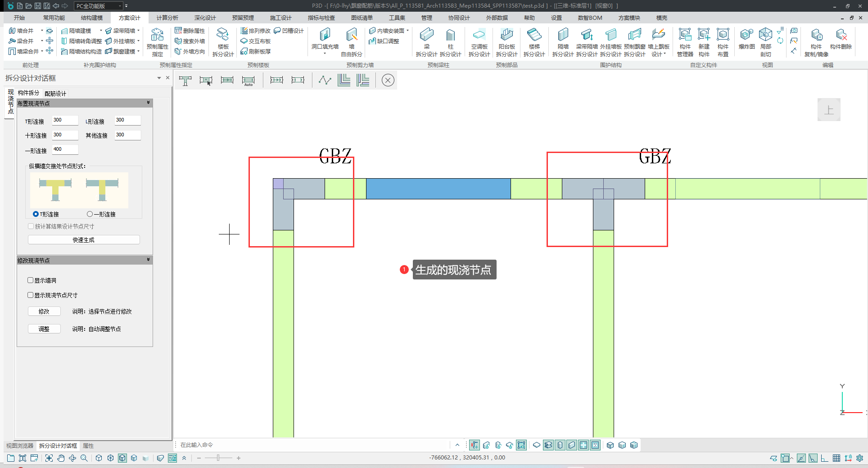This screenshot has height=468, width=868.
Task: Select the 一形连接 radio button
Action: (90, 214)
